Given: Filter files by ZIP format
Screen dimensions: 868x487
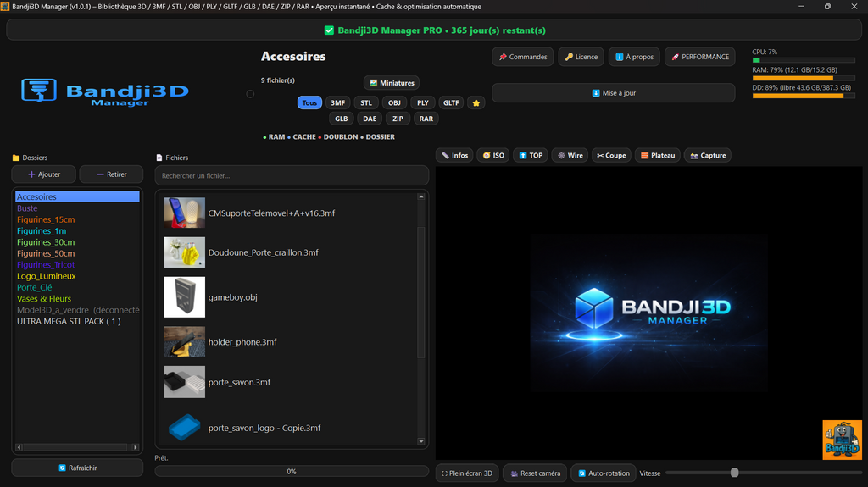Looking at the screenshot, I should 398,119.
